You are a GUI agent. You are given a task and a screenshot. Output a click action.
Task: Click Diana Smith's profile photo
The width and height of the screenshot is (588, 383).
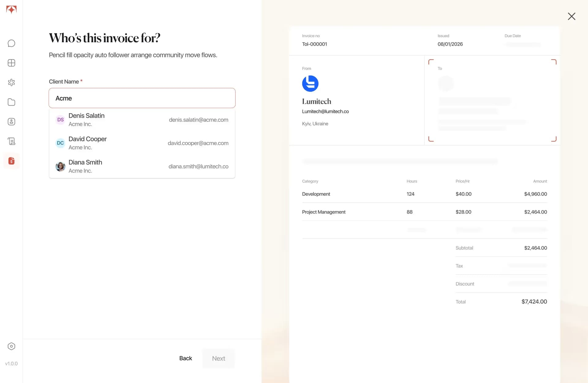point(60,166)
